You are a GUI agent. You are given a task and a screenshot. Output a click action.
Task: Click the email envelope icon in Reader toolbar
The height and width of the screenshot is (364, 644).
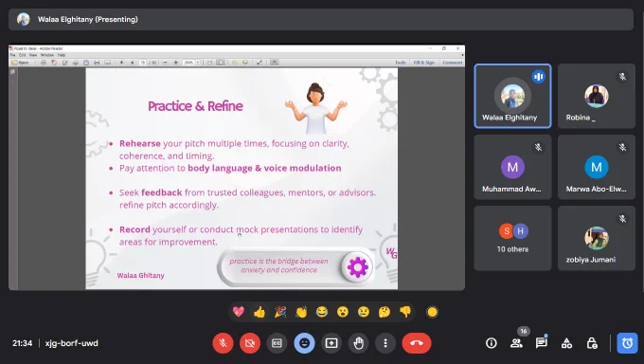click(x=108, y=63)
